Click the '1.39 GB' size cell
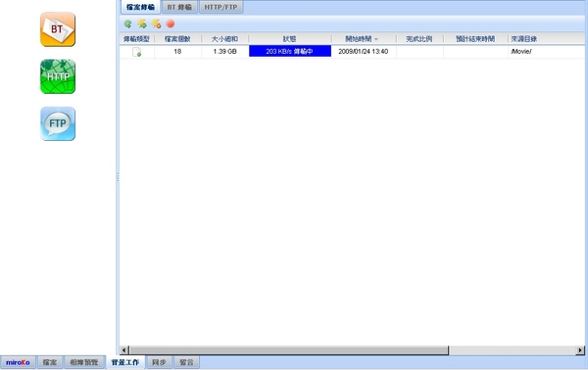Image resolution: width=588 pixels, height=370 pixels. [x=225, y=51]
